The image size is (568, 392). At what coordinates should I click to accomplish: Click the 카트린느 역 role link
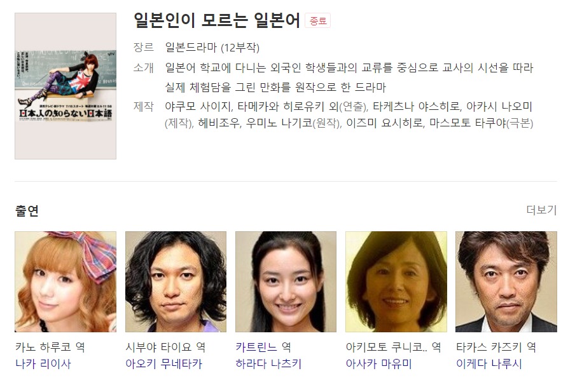[263, 347]
